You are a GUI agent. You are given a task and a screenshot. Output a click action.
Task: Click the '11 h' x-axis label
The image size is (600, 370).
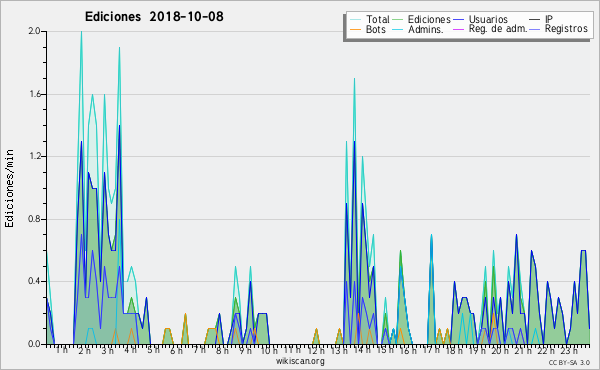292,350
